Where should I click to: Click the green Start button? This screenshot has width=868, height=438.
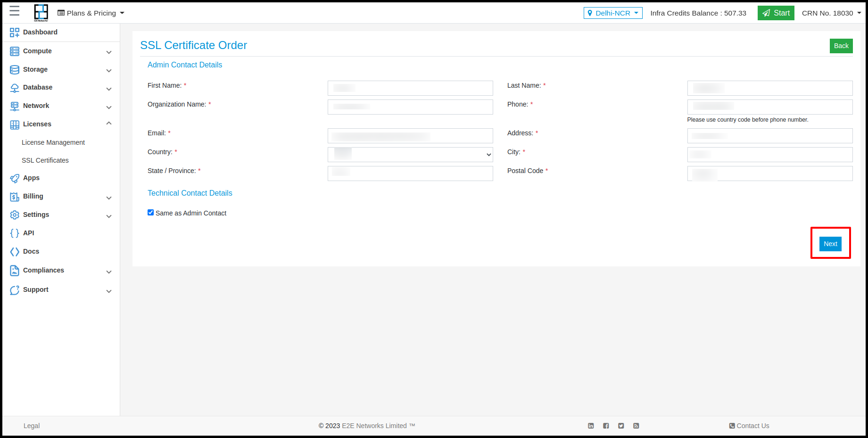[776, 13]
